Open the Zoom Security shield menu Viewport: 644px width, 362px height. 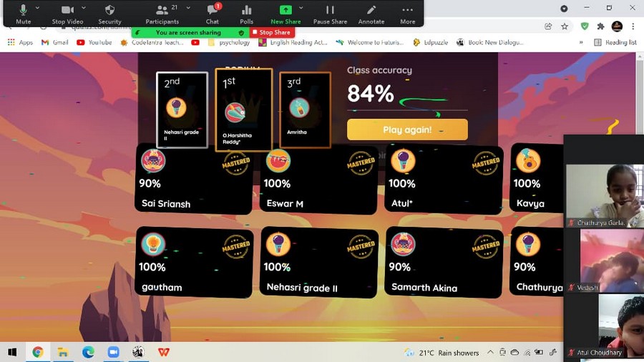(109, 14)
